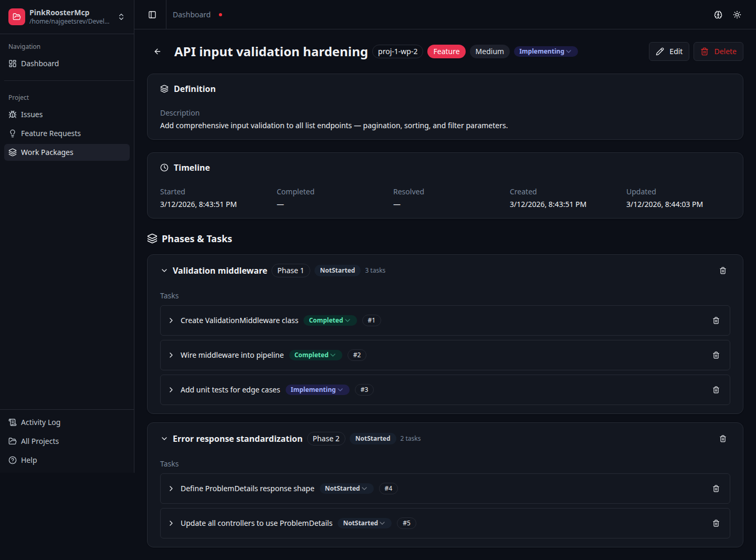Image resolution: width=756 pixels, height=560 pixels.
Task: Expand the Add unit tests for edge cases task
Action: point(171,390)
